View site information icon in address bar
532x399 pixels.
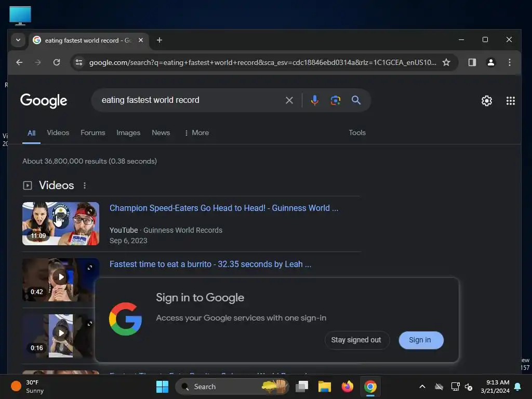(x=79, y=62)
